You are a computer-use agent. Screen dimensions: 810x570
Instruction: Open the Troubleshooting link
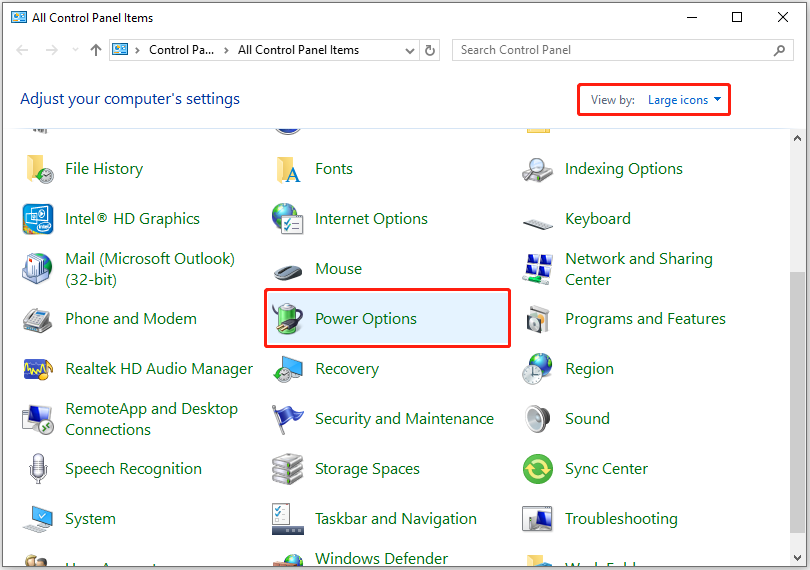click(x=621, y=519)
